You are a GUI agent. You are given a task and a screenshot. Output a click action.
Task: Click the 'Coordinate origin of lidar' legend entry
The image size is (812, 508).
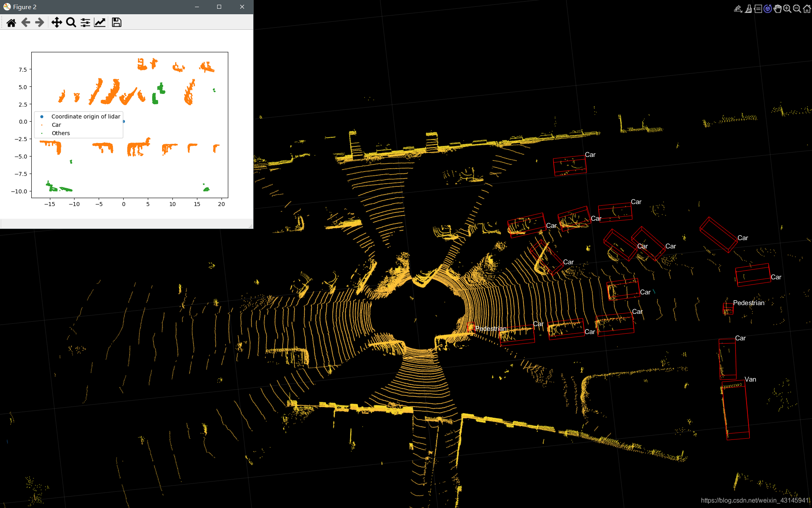click(x=86, y=116)
